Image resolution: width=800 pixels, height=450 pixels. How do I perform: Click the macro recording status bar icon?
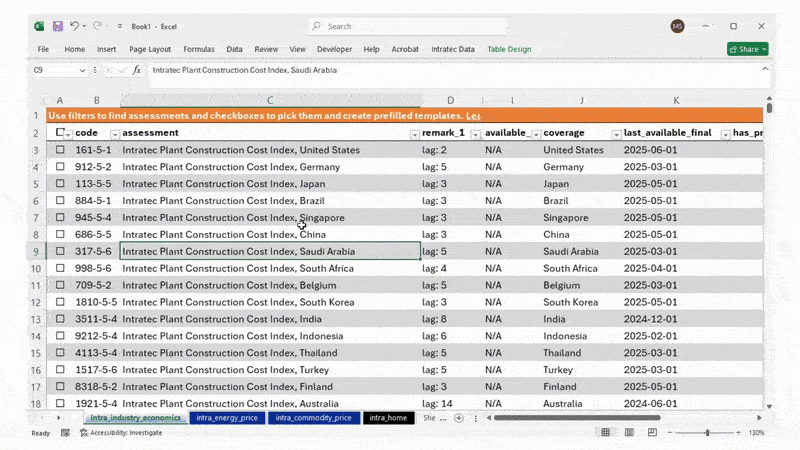click(x=65, y=433)
